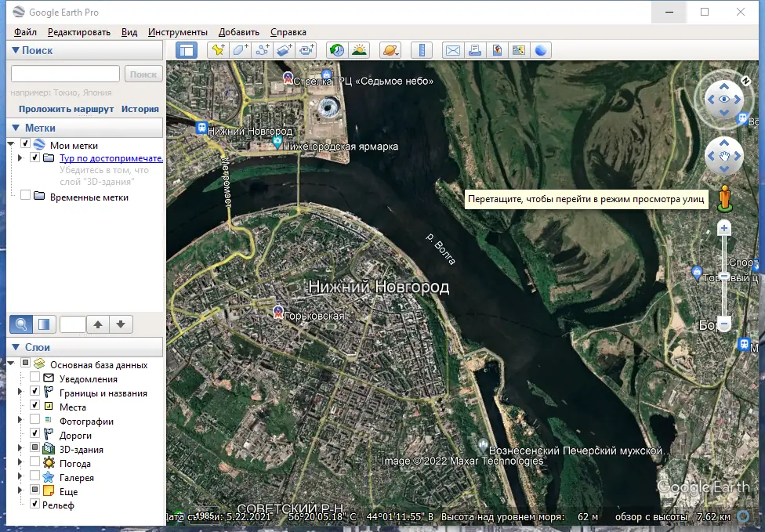
Task: Click the Record a Tour camera icon
Action: click(x=306, y=50)
